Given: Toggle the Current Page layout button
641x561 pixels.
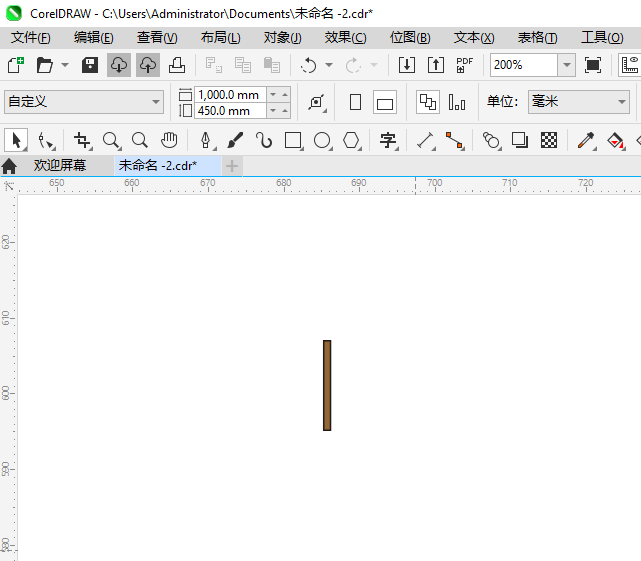Looking at the screenshot, I should pyautogui.click(x=457, y=102).
